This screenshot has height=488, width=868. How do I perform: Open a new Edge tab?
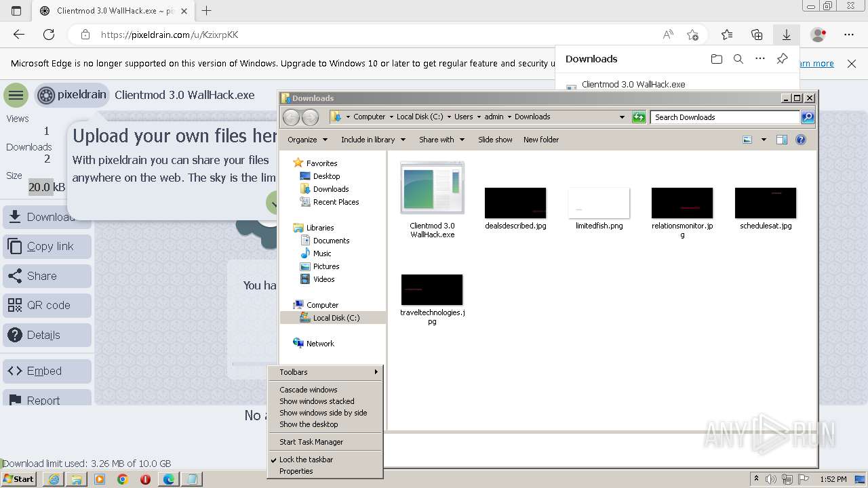(x=207, y=11)
